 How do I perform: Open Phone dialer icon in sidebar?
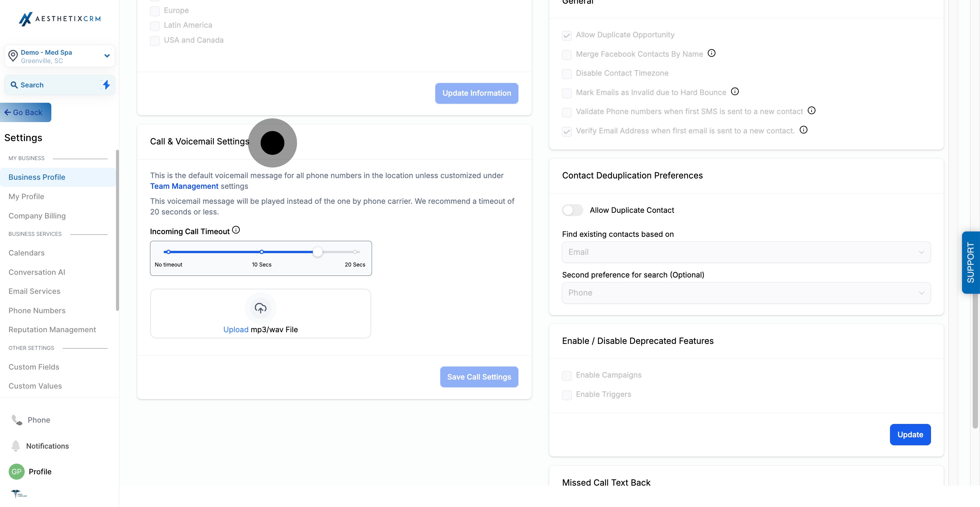[17, 420]
